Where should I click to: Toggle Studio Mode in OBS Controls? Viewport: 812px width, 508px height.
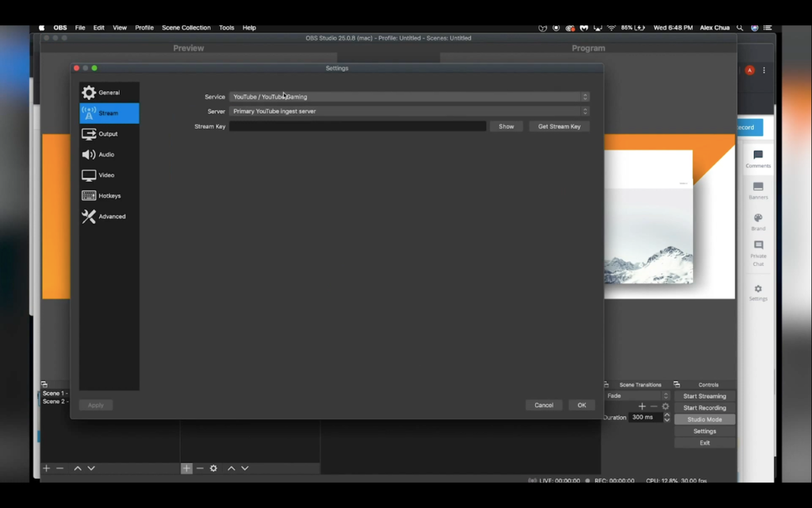[x=704, y=419]
